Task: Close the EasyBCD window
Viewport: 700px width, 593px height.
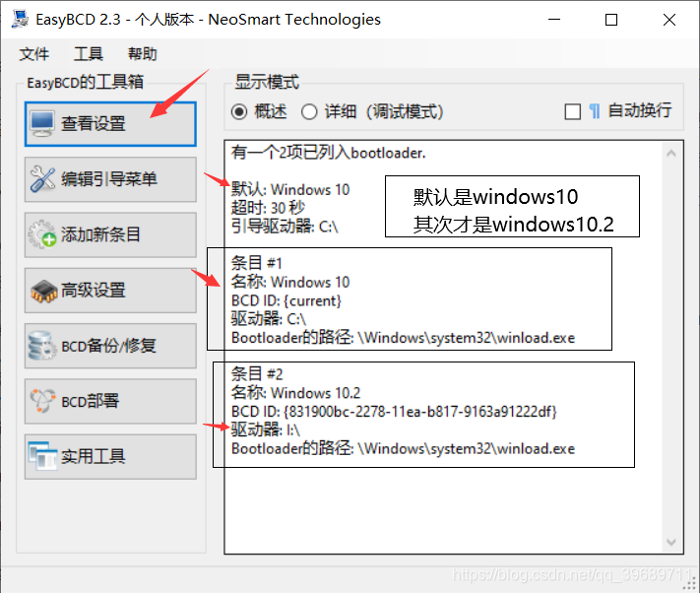Action: click(669, 20)
